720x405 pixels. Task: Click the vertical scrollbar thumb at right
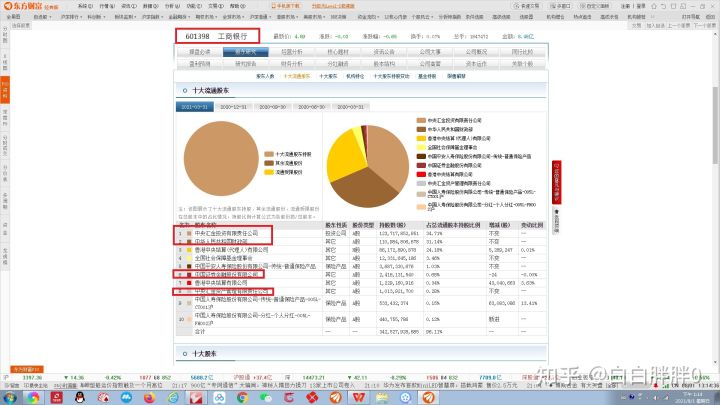pyautogui.click(x=715, y=124)
